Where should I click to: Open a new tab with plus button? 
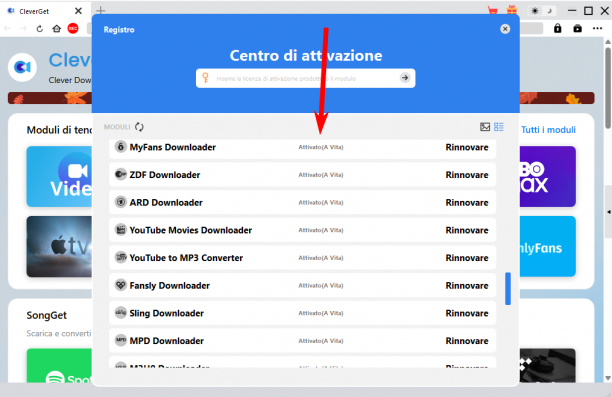(x=101, y=11)
